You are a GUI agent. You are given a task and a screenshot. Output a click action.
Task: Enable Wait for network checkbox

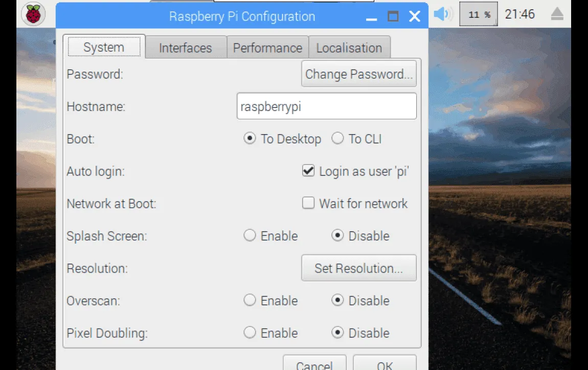click(x=308, y=204)
